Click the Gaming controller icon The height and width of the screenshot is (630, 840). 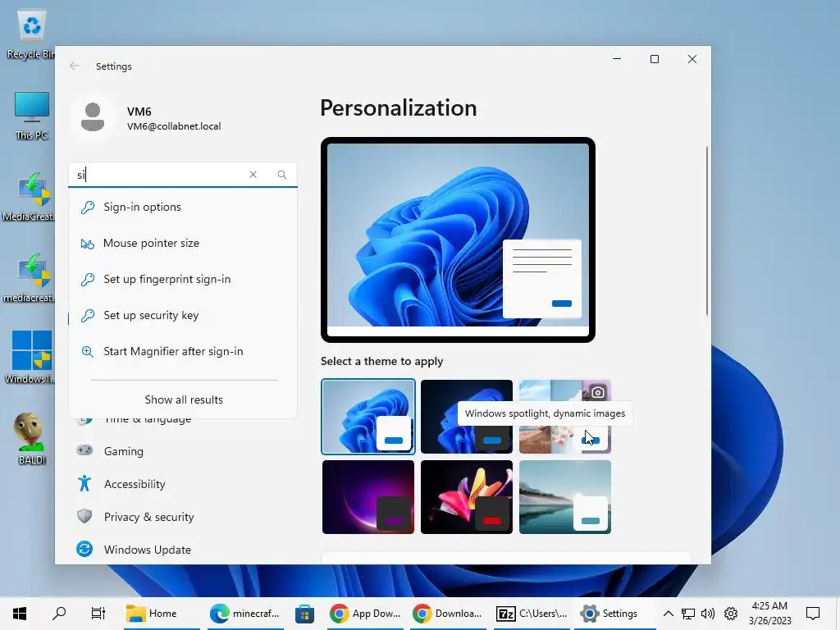84,450
